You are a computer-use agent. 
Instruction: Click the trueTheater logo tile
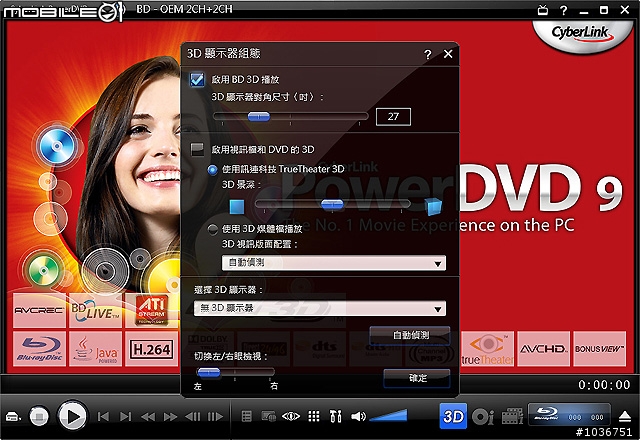point(487,349)
